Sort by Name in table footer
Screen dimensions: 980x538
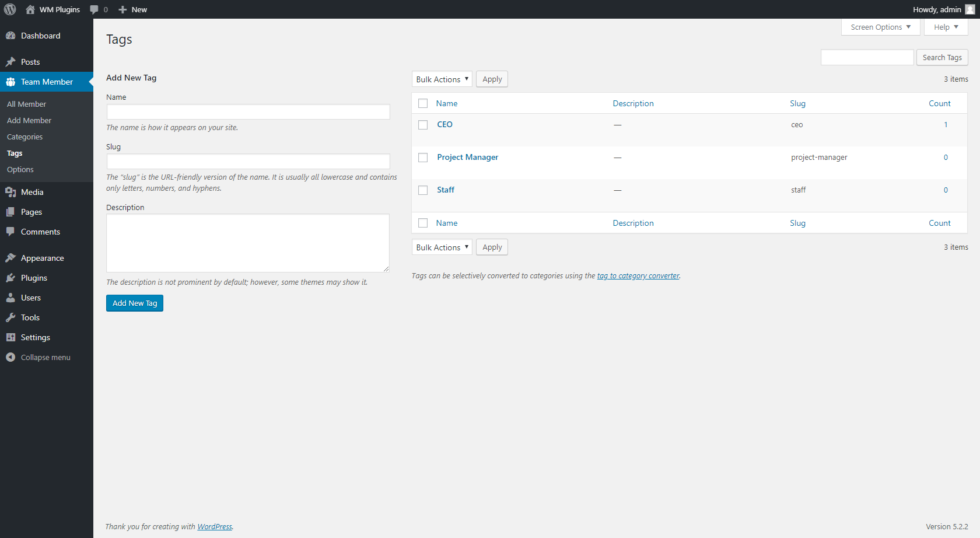447,223
